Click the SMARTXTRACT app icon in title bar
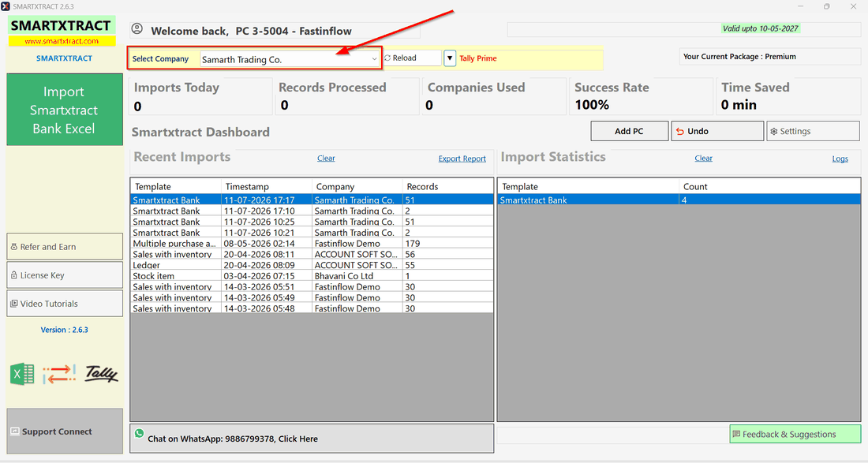 (6, 6)
